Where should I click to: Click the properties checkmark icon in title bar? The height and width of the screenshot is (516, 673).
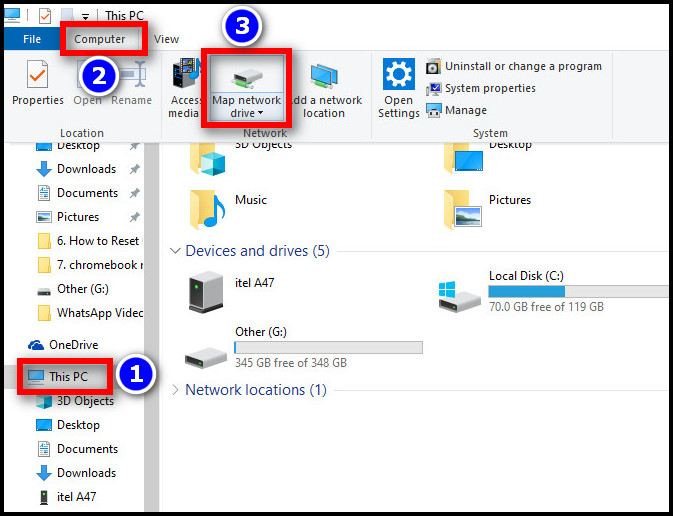[x=45, y=16]
